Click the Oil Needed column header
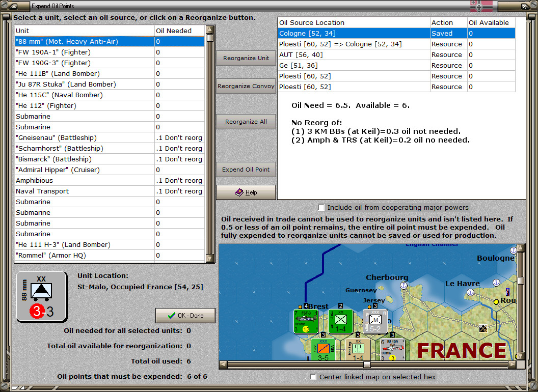This screenshot has height=392, width=538. tap(179, 31)
